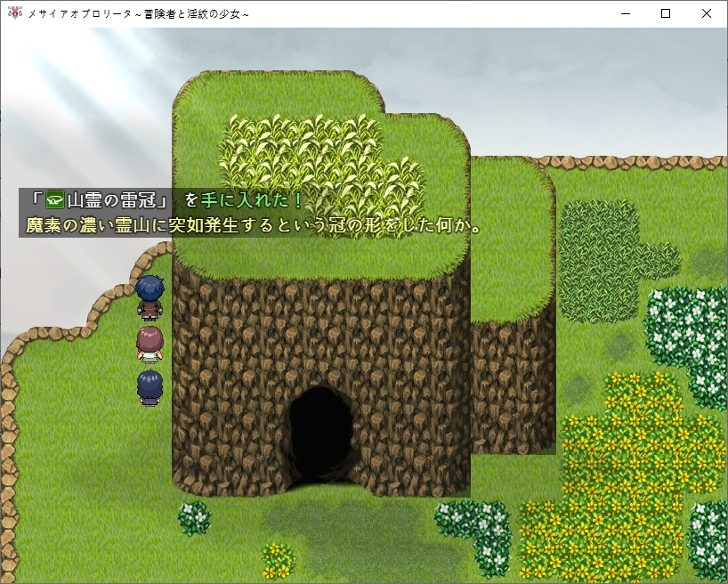Click the item name text 山霊の雷冠

pos(113,200)
